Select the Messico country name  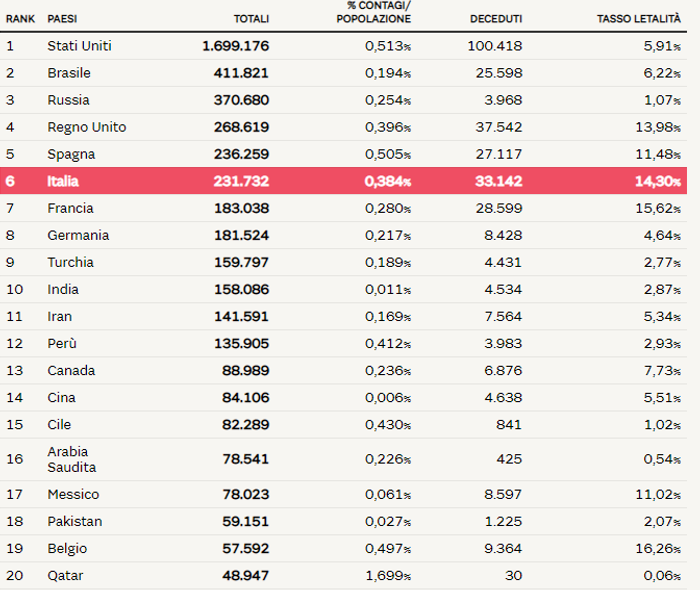(x=73, y=494)
